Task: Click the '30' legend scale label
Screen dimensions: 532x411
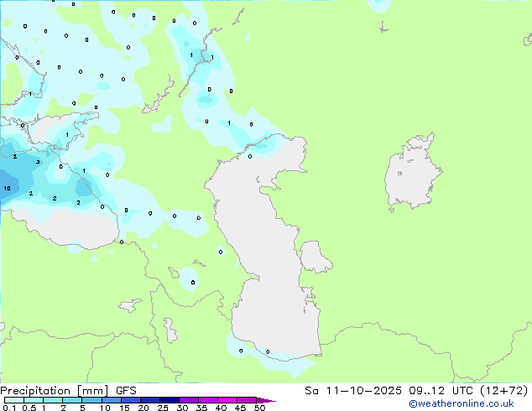Action: click(182, 408)
